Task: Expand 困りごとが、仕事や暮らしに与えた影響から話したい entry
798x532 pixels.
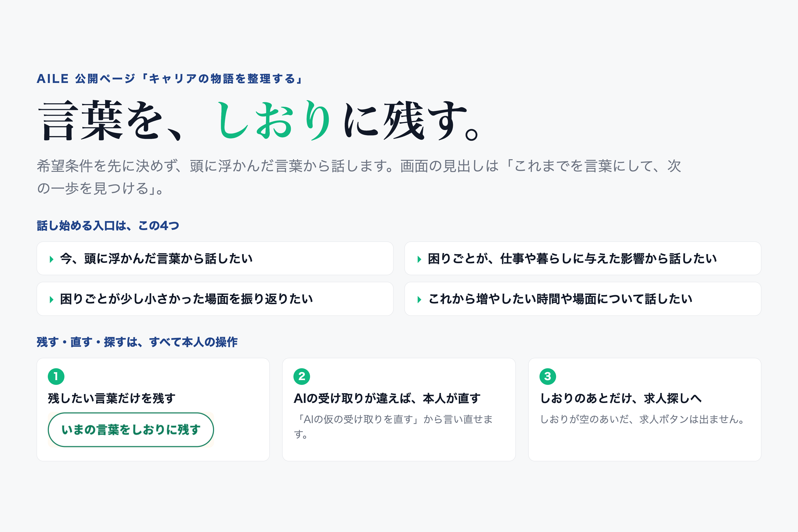Action: [583, 259]
